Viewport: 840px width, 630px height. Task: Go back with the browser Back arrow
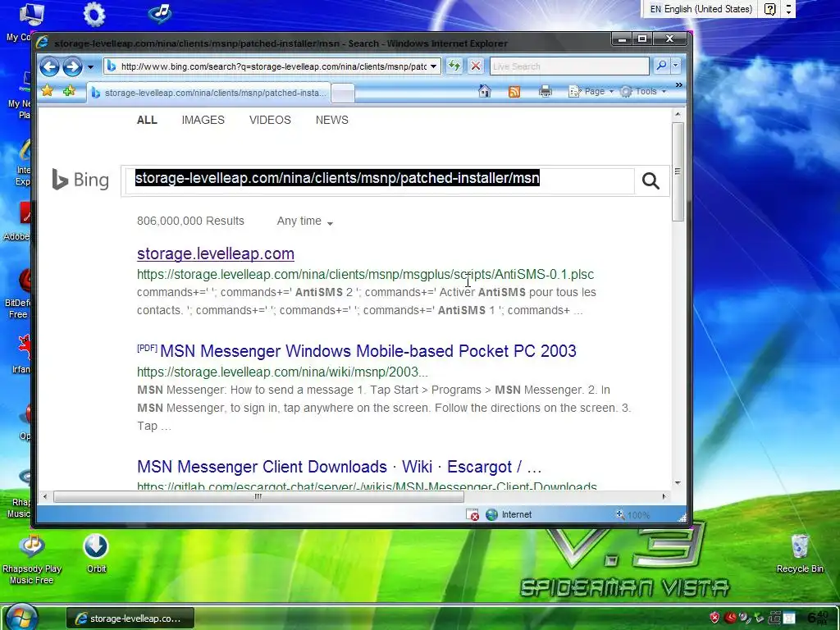[49, 66]
